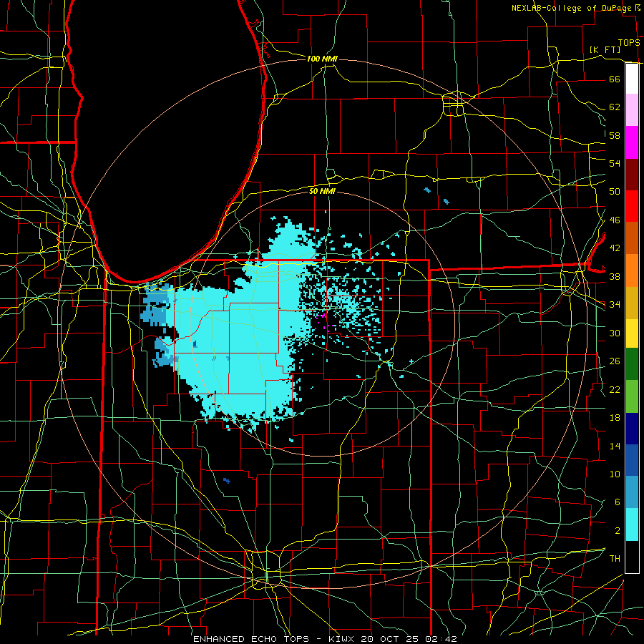Click the gold swatch between 38 and 34
The image size is (644, 644).
click(632, 303)
